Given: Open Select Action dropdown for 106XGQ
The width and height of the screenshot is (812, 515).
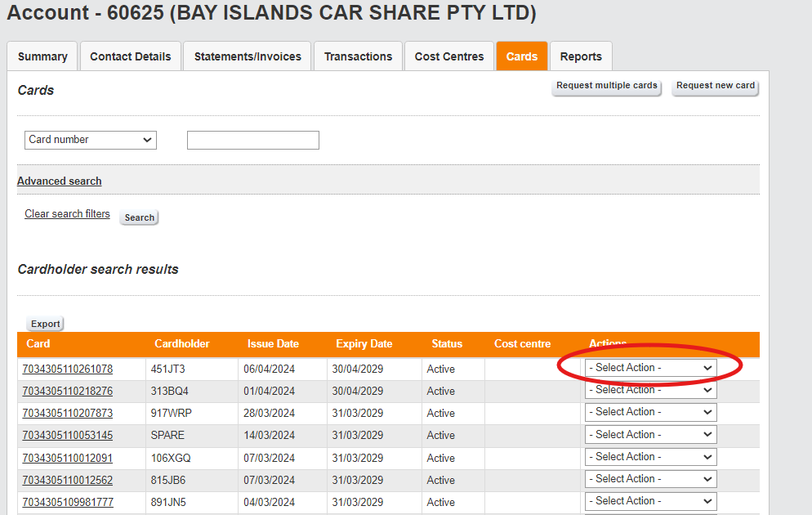Looking at the screenshot, I should 651,457.
